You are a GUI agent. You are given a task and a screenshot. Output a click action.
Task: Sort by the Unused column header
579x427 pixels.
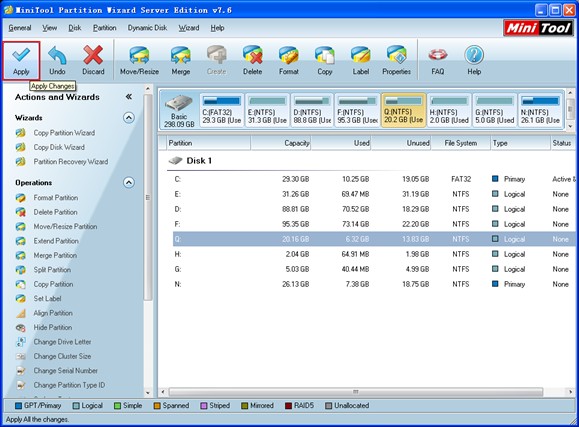click(x=401, y=143)
